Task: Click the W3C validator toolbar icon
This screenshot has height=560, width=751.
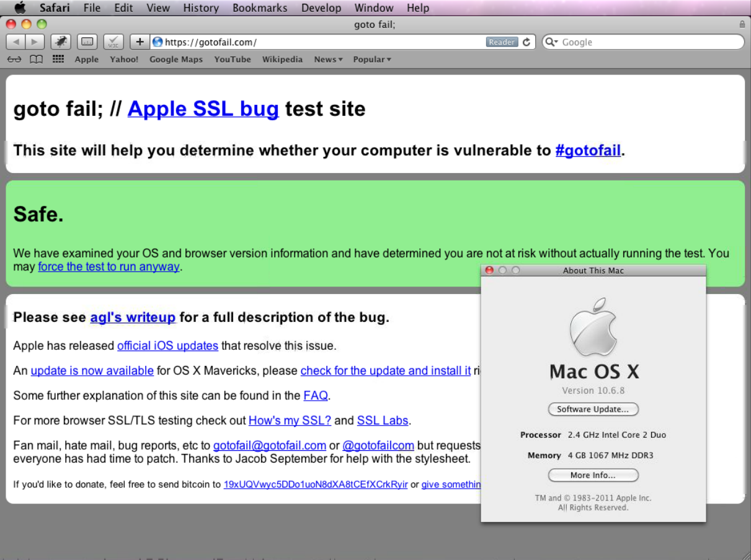Action: (x=113, y=42)
